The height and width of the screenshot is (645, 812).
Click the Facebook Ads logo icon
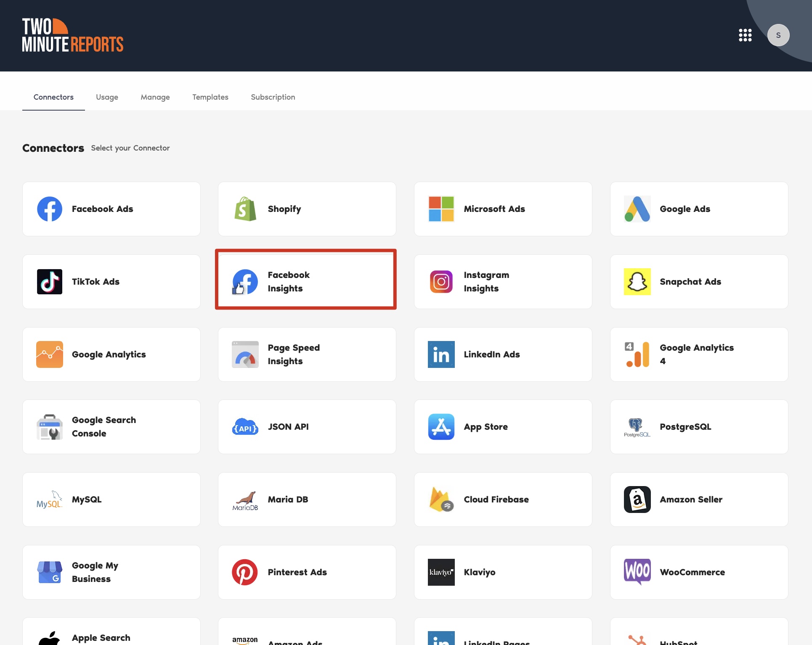(x=50, y=209)
